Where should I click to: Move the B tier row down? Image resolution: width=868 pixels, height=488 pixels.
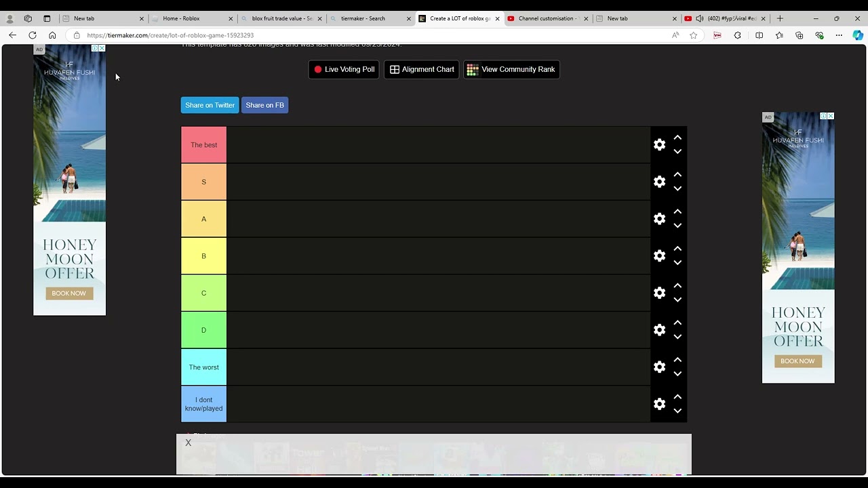click(677, 263)
